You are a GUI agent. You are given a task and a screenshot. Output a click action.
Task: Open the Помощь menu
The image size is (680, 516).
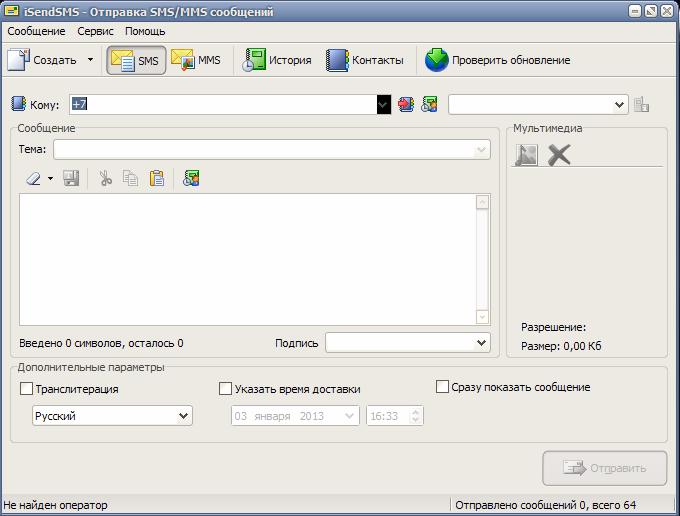[x=145, y=31]
